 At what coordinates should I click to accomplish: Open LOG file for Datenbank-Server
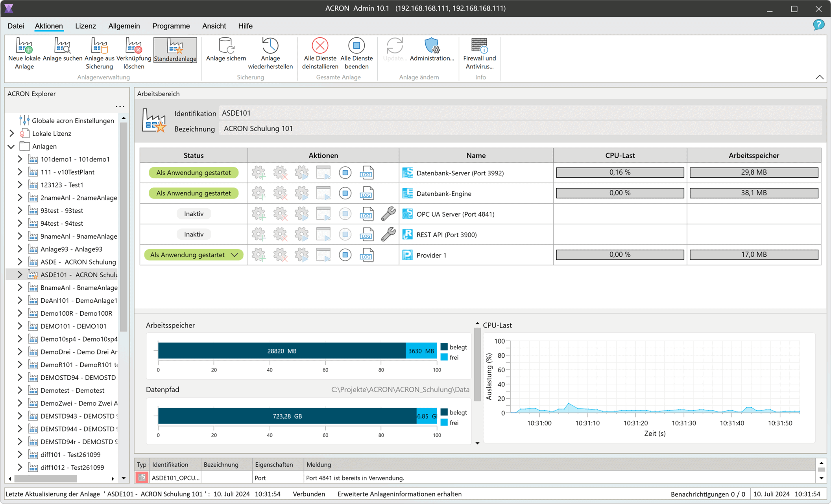click(x=366, y=173)
